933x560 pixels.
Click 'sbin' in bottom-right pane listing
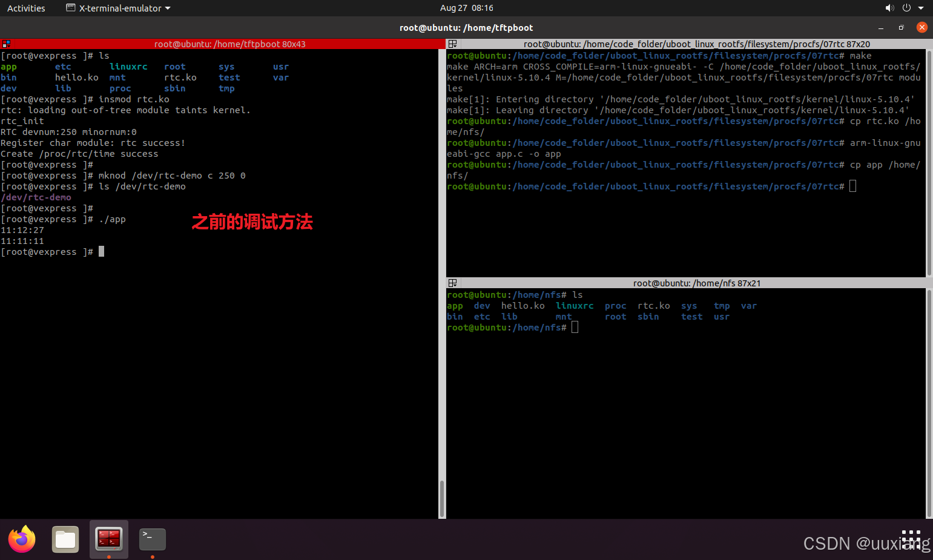click(648, 317)
